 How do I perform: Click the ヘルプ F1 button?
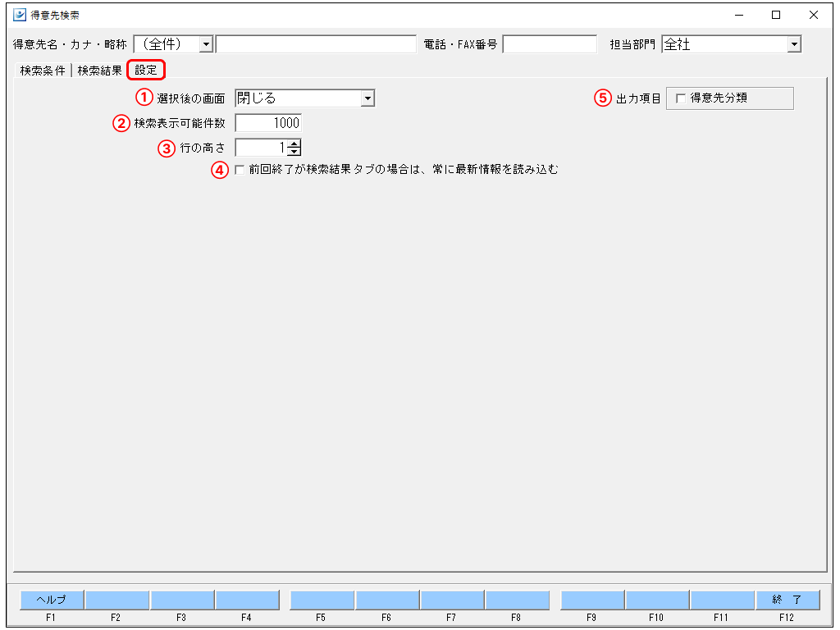pyautogui.click(x=52, y=600)
